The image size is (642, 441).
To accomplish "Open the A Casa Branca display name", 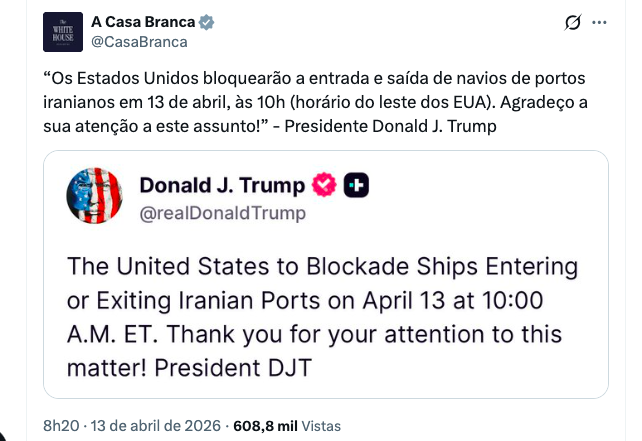I will coord(143,22).
